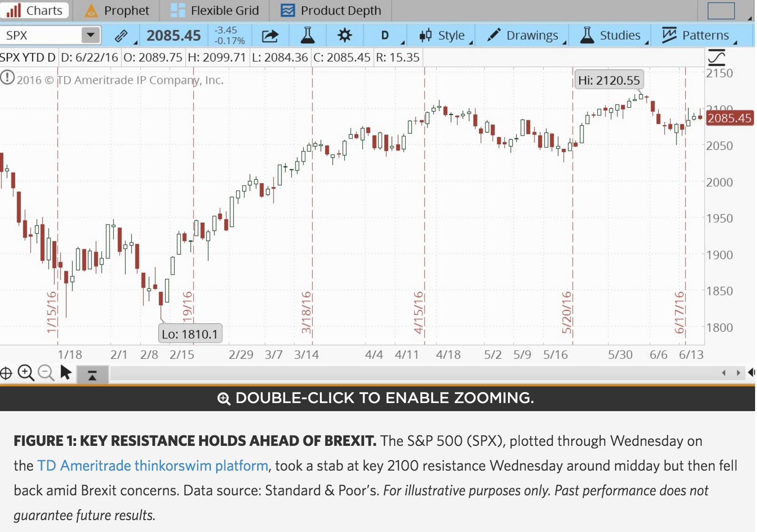This screenshot has height=532, width=757.
Task: Switch to the Charts tab
Action: (34, 10)
